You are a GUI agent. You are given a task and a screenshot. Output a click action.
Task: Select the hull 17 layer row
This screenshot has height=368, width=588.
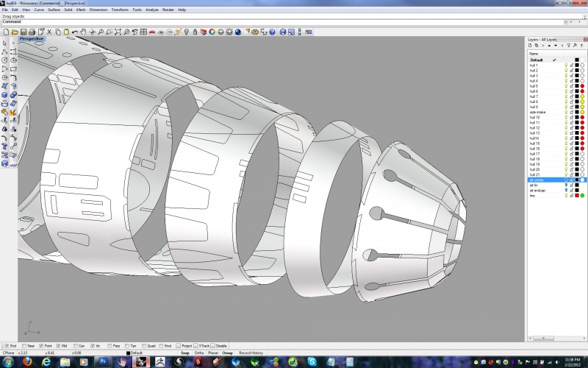[x=557, y=154]
